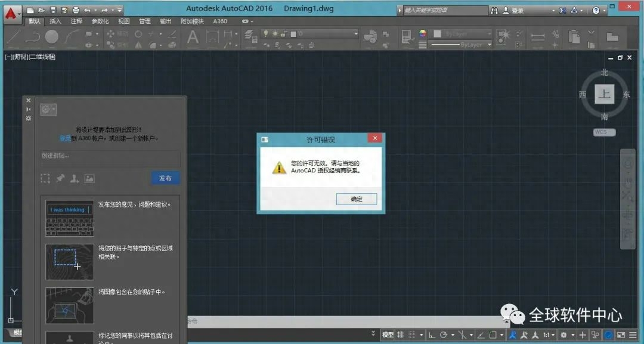Select the Circle drawing tool

[x=51, y=36]
